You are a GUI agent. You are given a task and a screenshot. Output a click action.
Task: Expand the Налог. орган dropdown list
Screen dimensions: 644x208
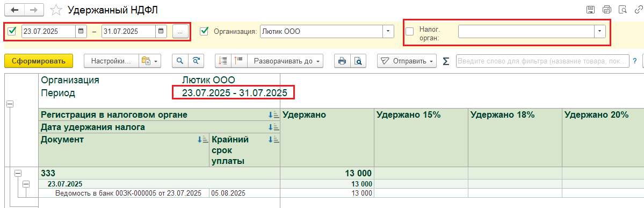coord(600,31)
